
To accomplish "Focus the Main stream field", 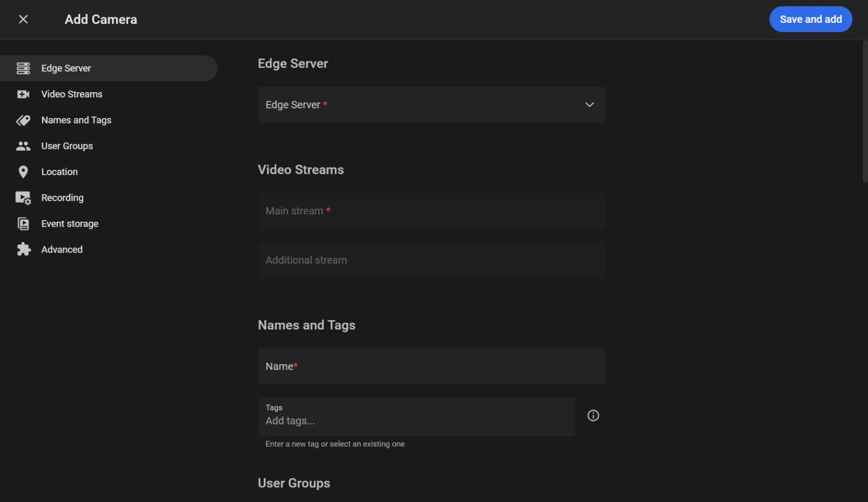I will [431, 211].
